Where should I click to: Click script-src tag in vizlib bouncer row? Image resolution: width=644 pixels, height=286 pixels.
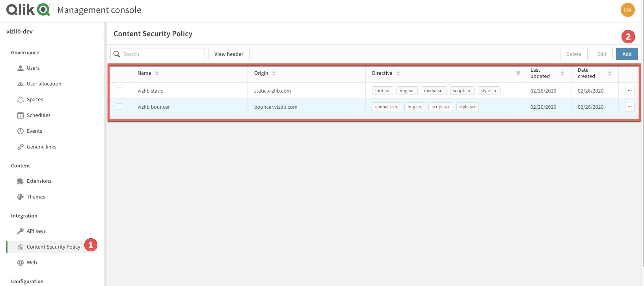(441, 107)
